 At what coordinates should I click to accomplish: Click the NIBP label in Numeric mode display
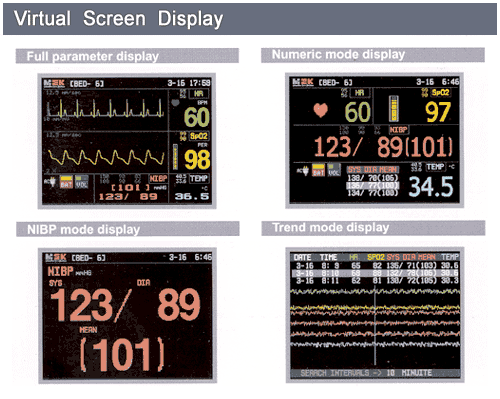point(398,130)
